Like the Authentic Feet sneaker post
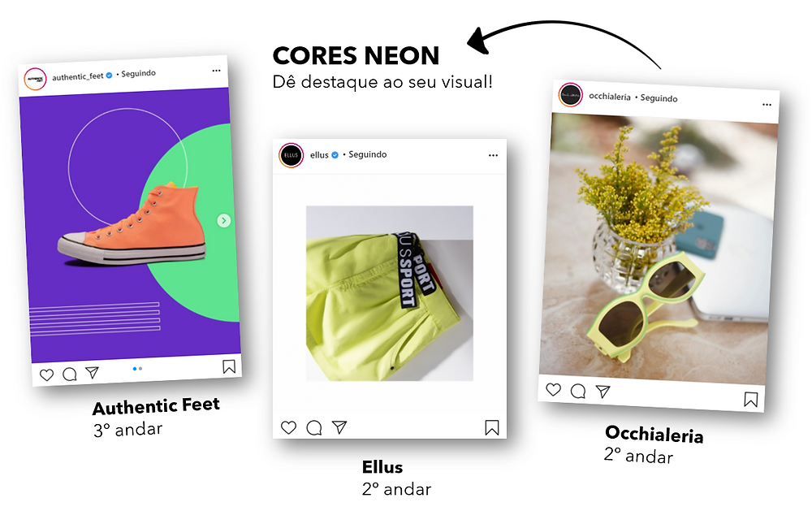Viewport: 812px width, 511px height. [46, 375]
